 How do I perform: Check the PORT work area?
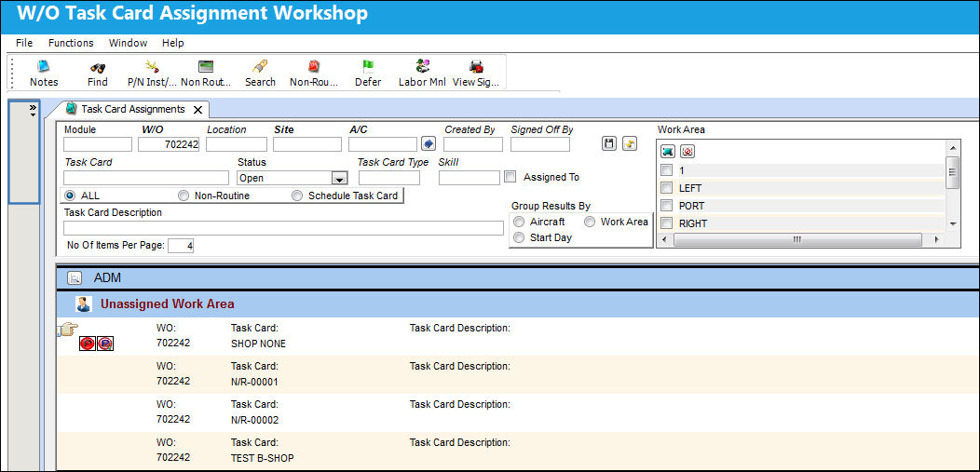point(667,206)
